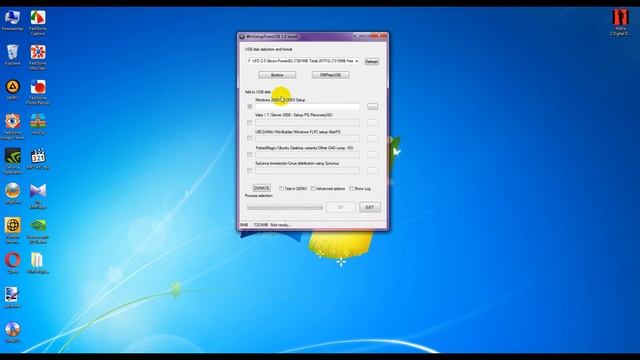Image resolution: width=640 pixels, height=360 pixels.
Task: Launch FastStone MaxView desktop shortcut
Action: click(x=38, y=57)
